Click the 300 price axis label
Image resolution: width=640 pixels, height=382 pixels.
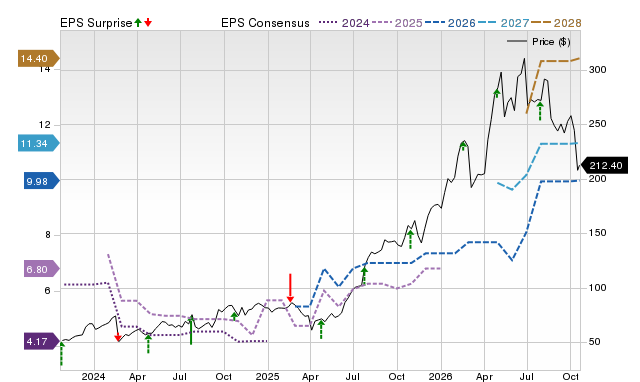[598, 70]
